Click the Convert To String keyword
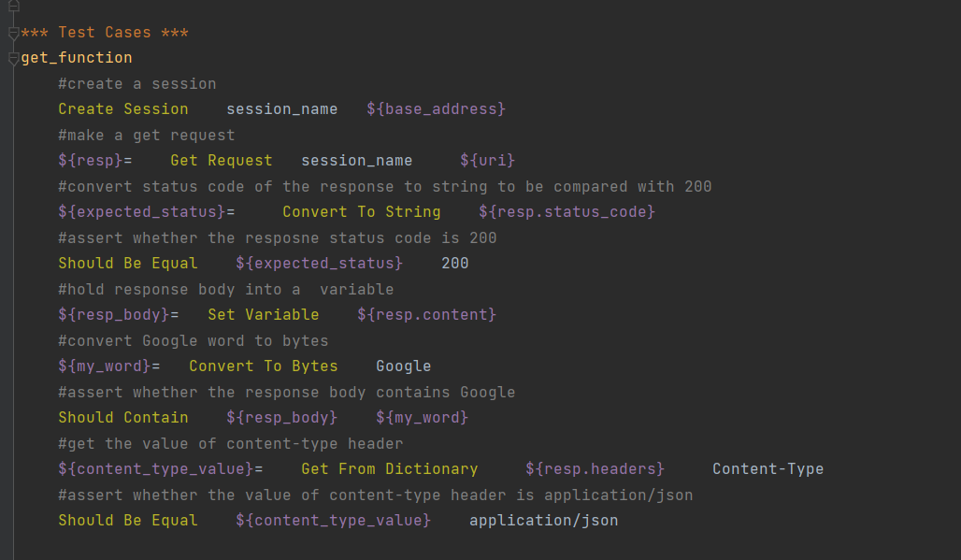 pyautogui.click(x=361, y=212)
